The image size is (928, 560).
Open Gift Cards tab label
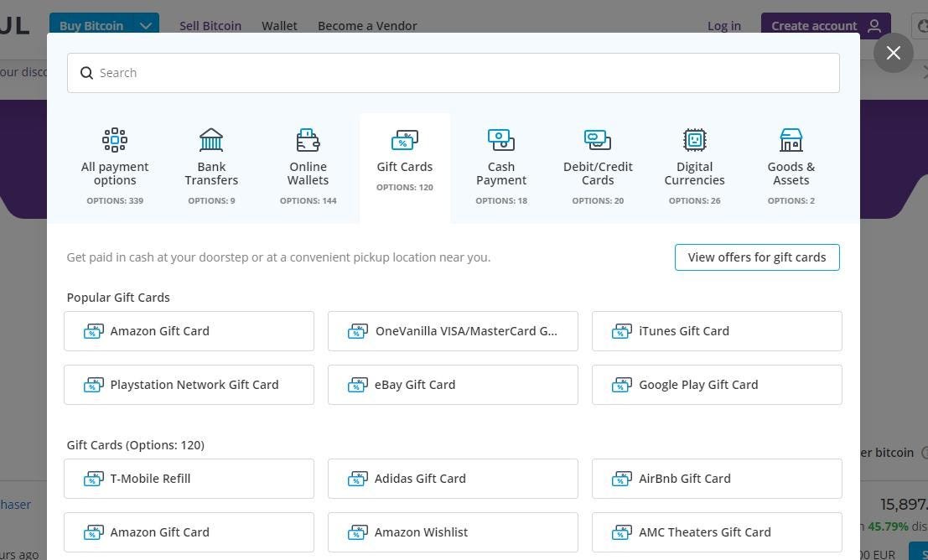coord(405,167)
